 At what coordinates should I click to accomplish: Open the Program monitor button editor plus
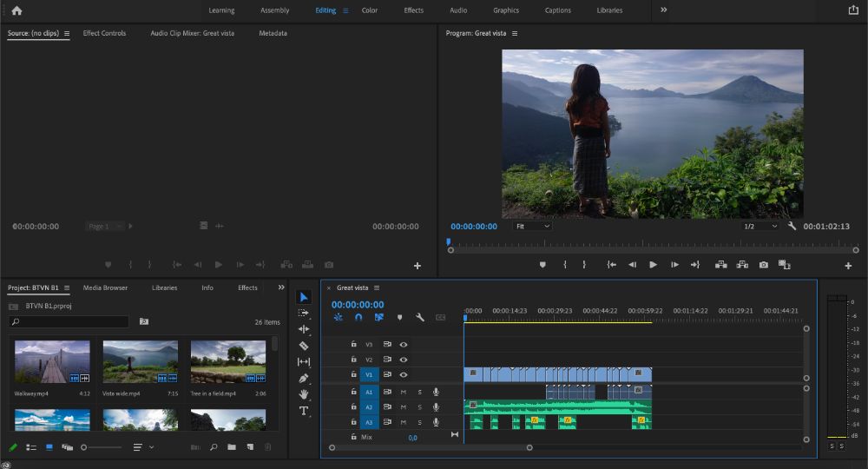(847, 266)
